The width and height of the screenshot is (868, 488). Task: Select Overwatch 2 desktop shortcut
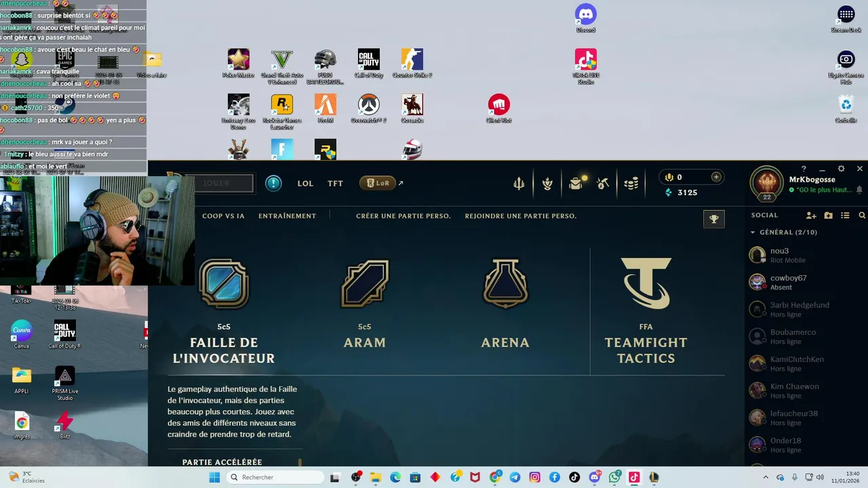(368, 108)
